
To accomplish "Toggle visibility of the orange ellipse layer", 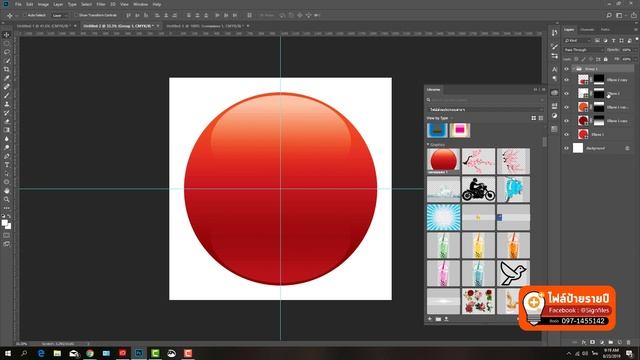I will 566,107.
